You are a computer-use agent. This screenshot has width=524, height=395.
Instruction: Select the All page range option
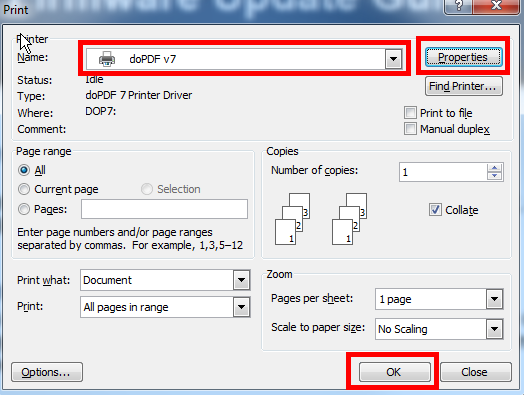(24, 170)
